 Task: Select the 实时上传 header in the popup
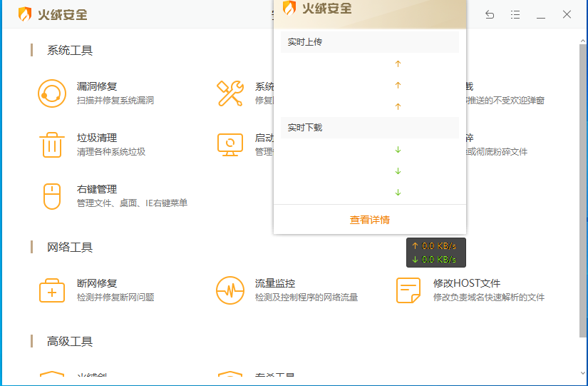[369, 42]
